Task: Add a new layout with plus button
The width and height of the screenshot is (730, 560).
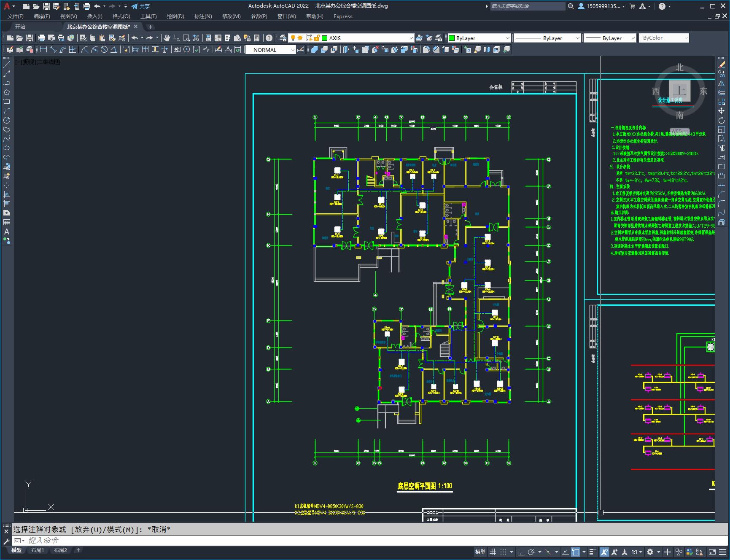Action: pos(78,550)
